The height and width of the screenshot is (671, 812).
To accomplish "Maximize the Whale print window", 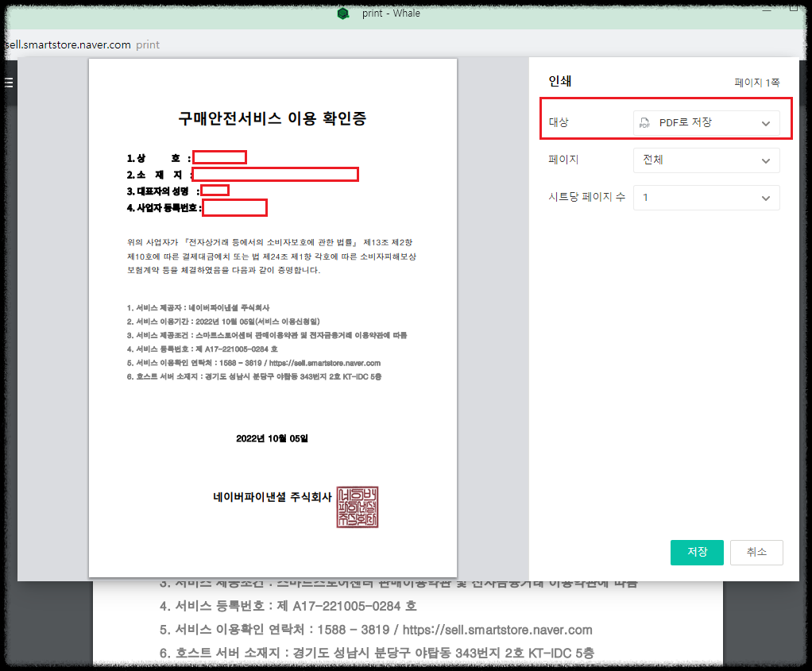I will (x=794, y=7).
